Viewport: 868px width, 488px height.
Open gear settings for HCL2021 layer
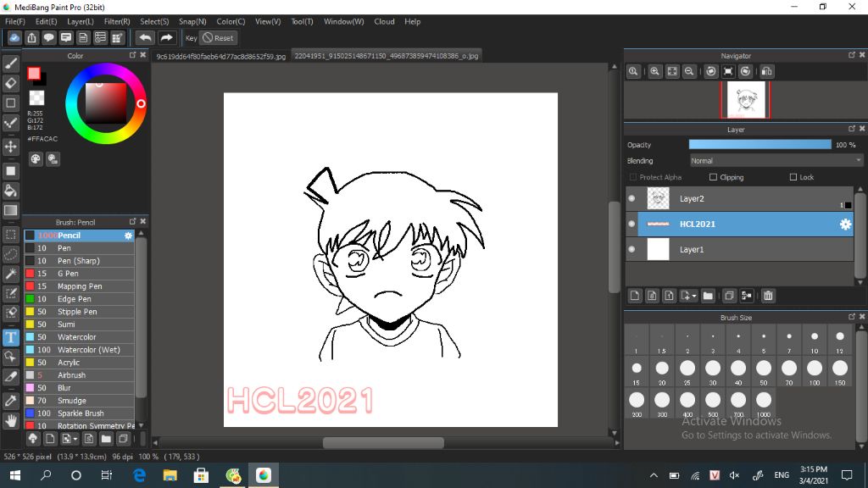click(x=845, y=224)
